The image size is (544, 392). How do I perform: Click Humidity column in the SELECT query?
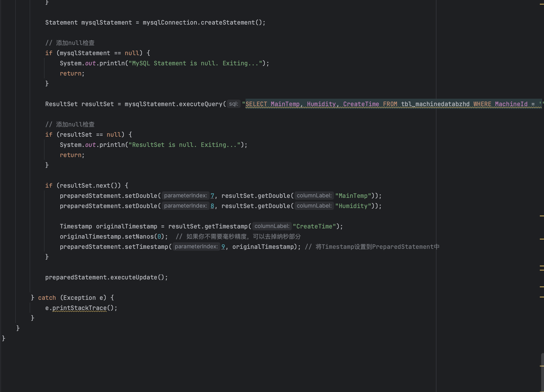(x=321, y=104)
